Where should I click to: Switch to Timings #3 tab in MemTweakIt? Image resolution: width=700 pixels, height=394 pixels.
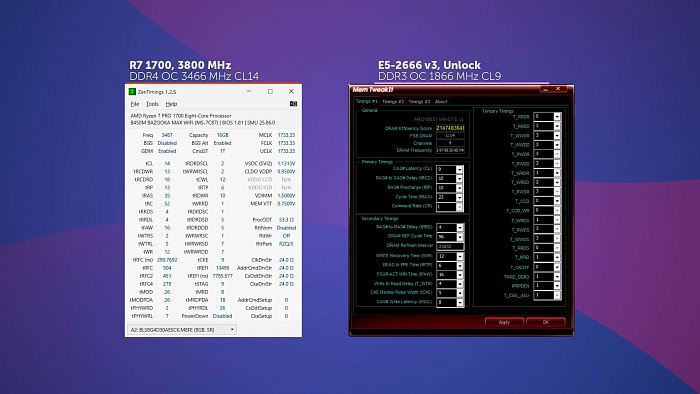tap(419, 102)
